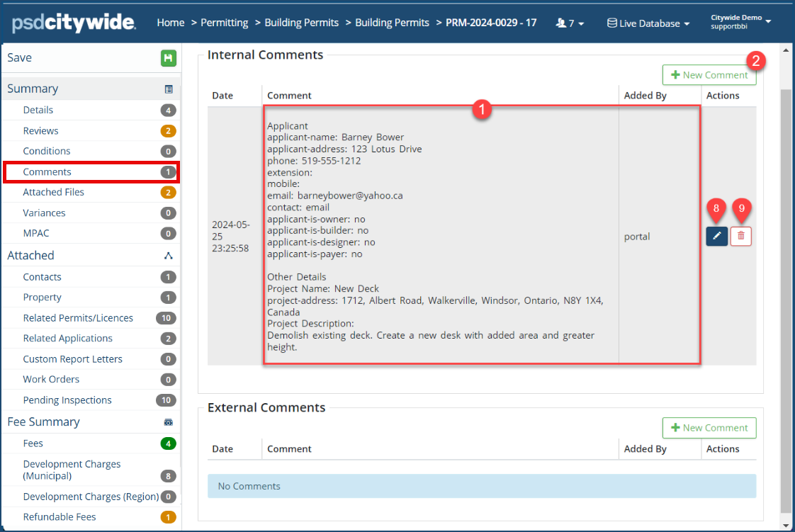Click the scrollbar up arrow
This screenshot has width=795, height=532.
click(x=786, y=50)
